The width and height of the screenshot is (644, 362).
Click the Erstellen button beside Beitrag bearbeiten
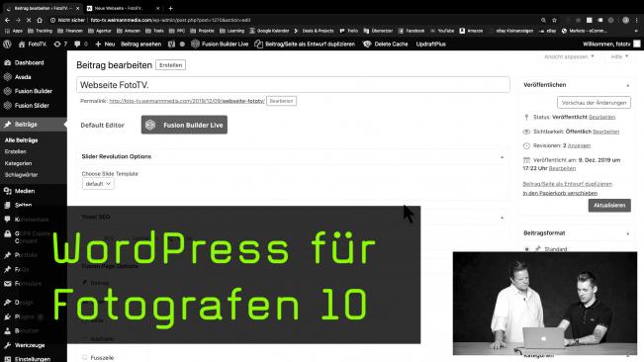pos(170,65)
